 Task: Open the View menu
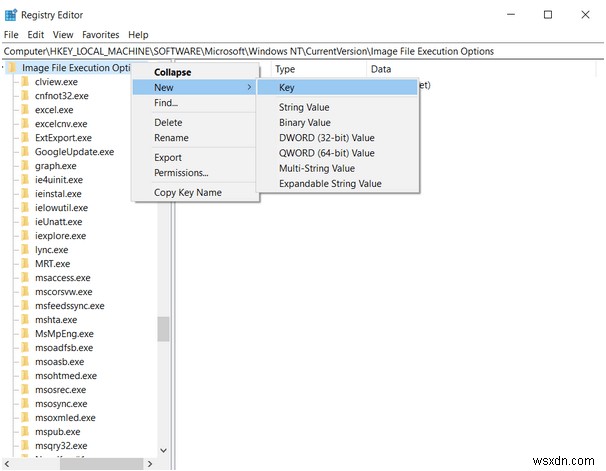point(63,35)
